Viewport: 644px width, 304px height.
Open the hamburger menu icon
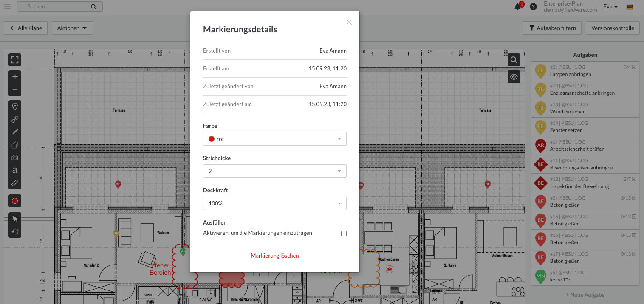click(x=7, y=6)
